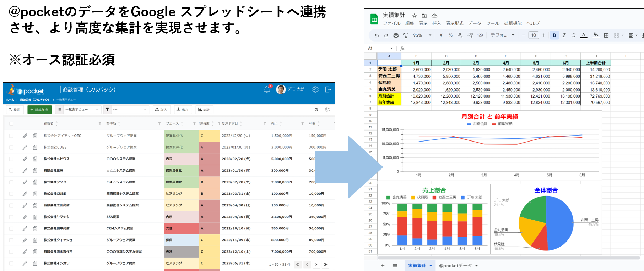The width and height of the screenshot is (644, 271).
Task: Click the Google Sheets redo icon
Action: tap(386, 35)
